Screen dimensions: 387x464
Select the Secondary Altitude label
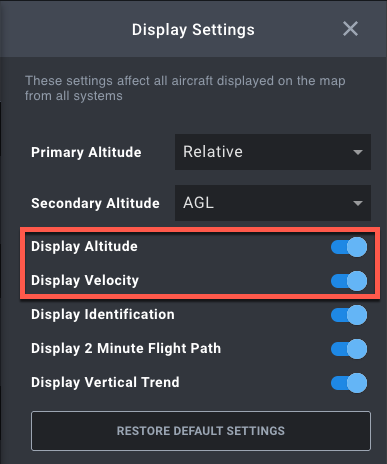tap(95, 203)
